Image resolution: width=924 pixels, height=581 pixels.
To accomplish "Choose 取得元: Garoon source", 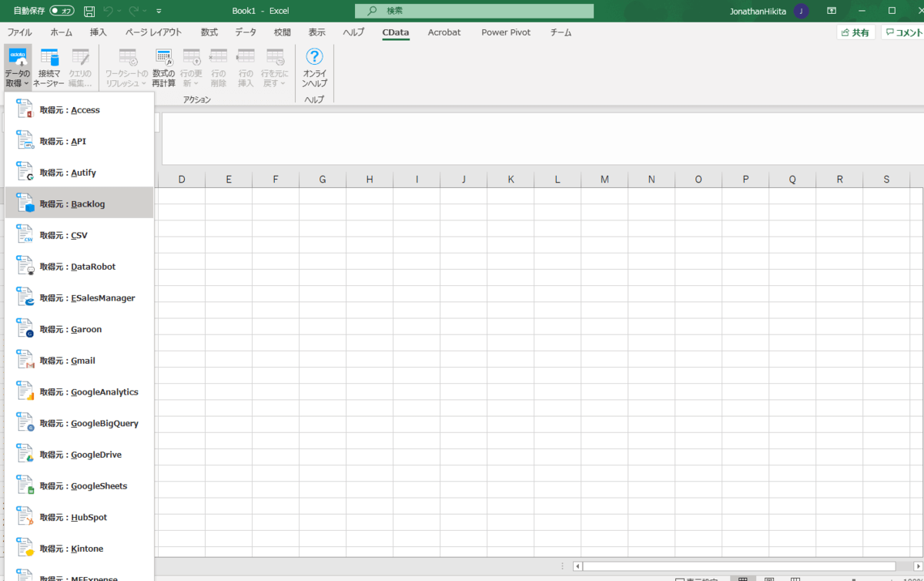I will 79,329.
